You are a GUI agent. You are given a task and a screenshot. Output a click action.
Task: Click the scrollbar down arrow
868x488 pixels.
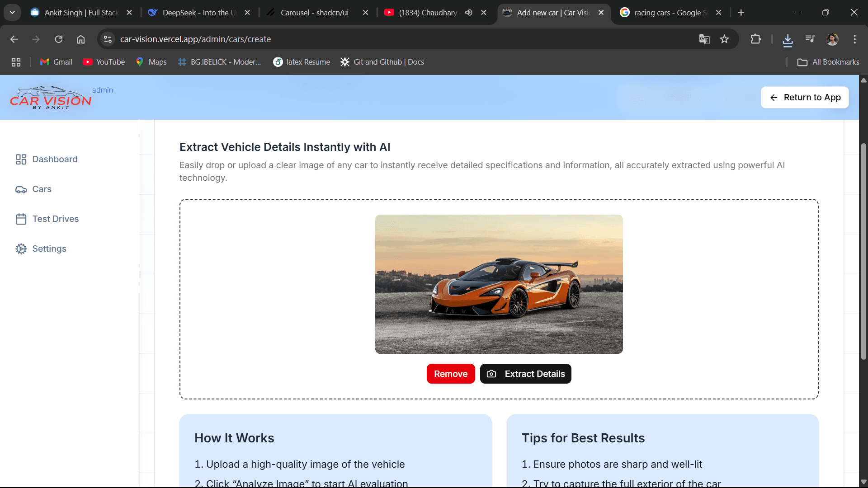(863, 482)
